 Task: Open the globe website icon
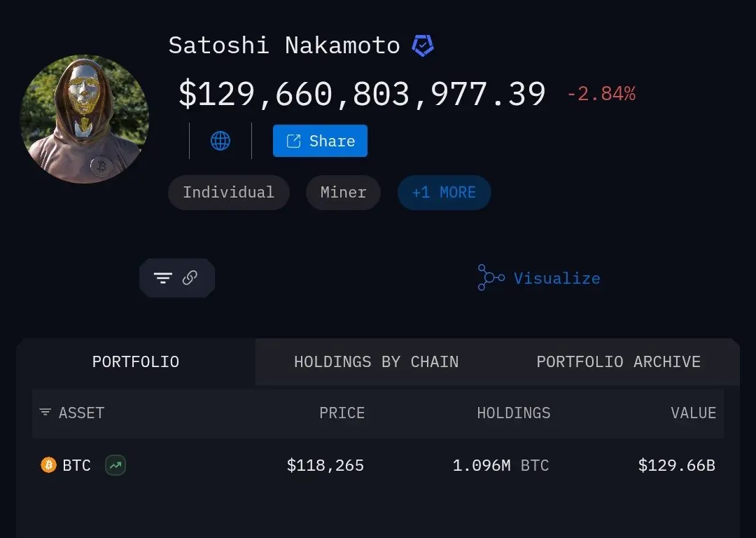pos(220,141)
